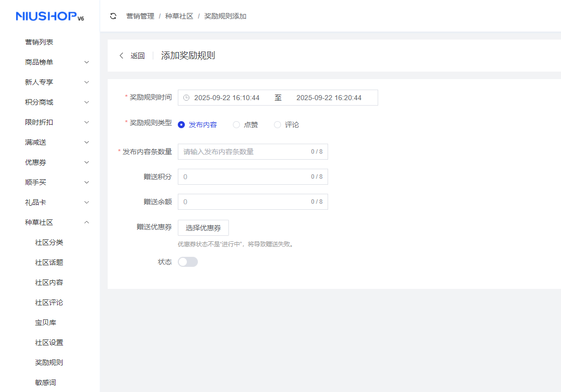The width and height of the screenshot is (561, 392).
Task: Expand the 优惠券 sidebar menu
Action: pyautogui.click(x=55, y=162)
